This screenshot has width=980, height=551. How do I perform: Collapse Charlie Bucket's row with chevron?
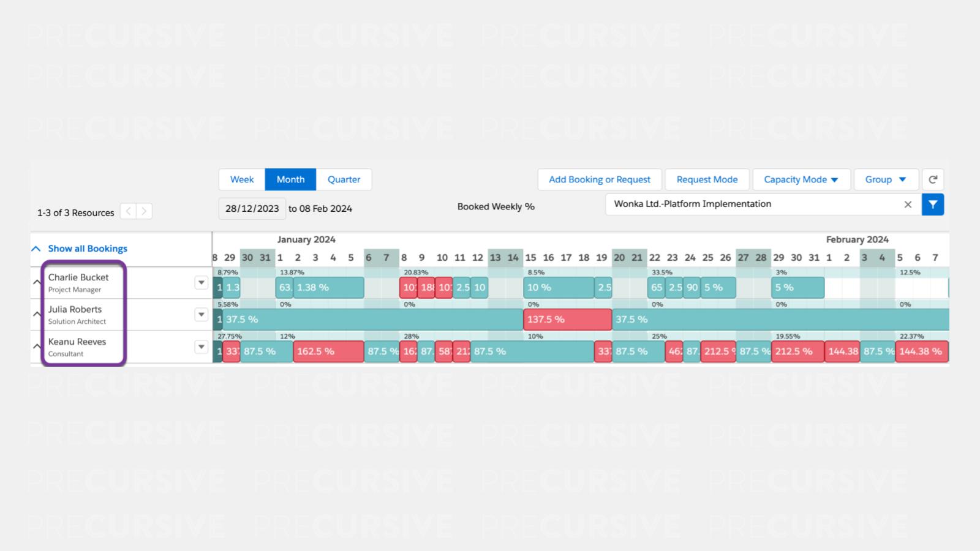coord(37,282)
